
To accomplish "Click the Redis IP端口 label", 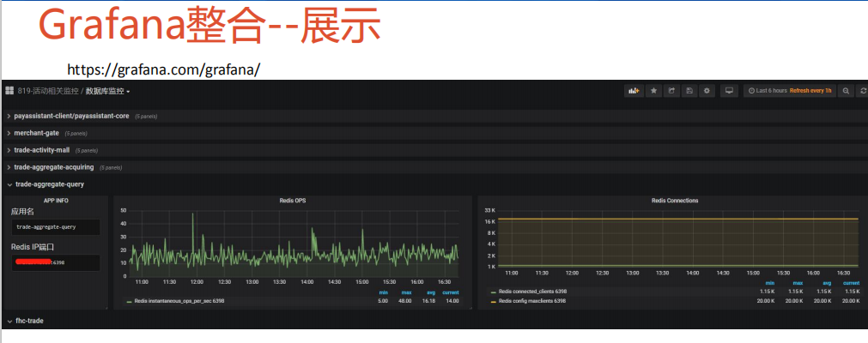I will point(32,247).
